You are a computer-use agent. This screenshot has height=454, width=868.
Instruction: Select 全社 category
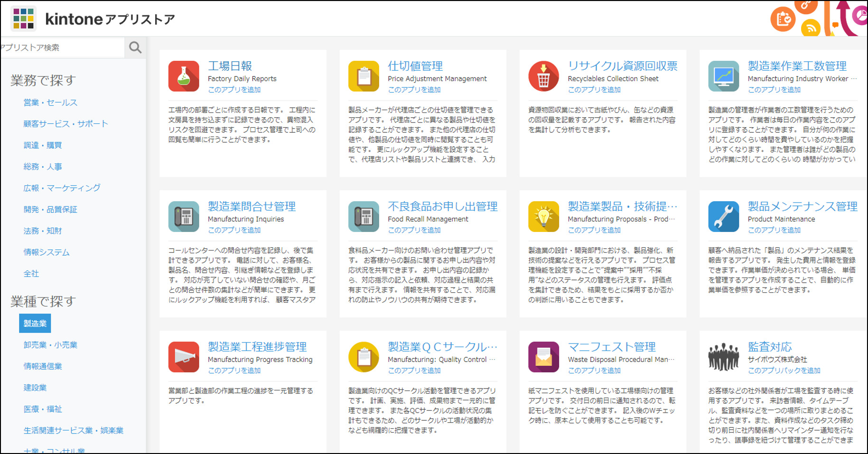pyautogui.click(x=31, y=274)
